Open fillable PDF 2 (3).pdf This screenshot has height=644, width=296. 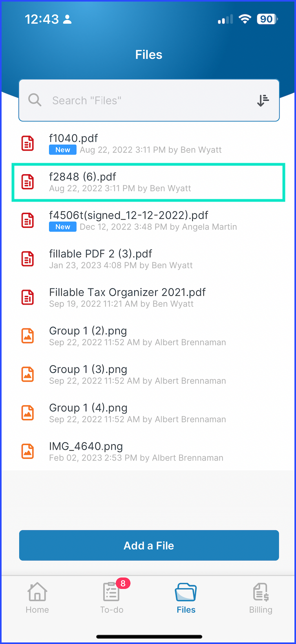pos(148,259)
